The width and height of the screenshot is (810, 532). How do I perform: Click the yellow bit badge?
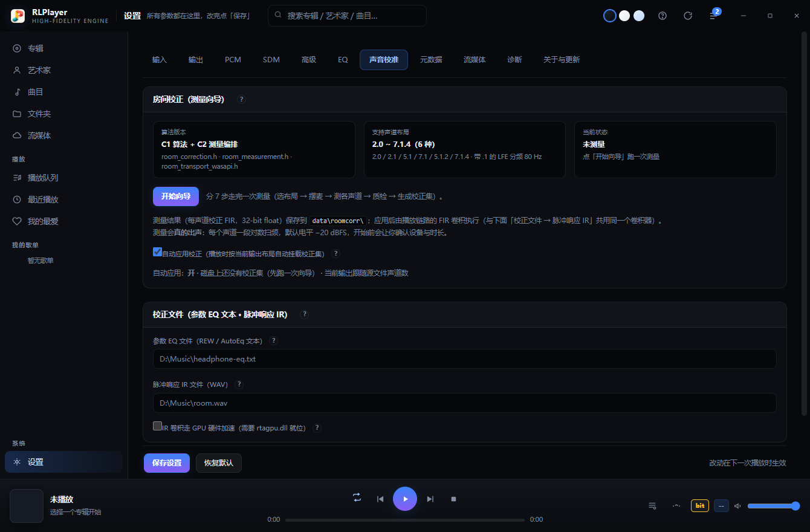tap(700, 505)
